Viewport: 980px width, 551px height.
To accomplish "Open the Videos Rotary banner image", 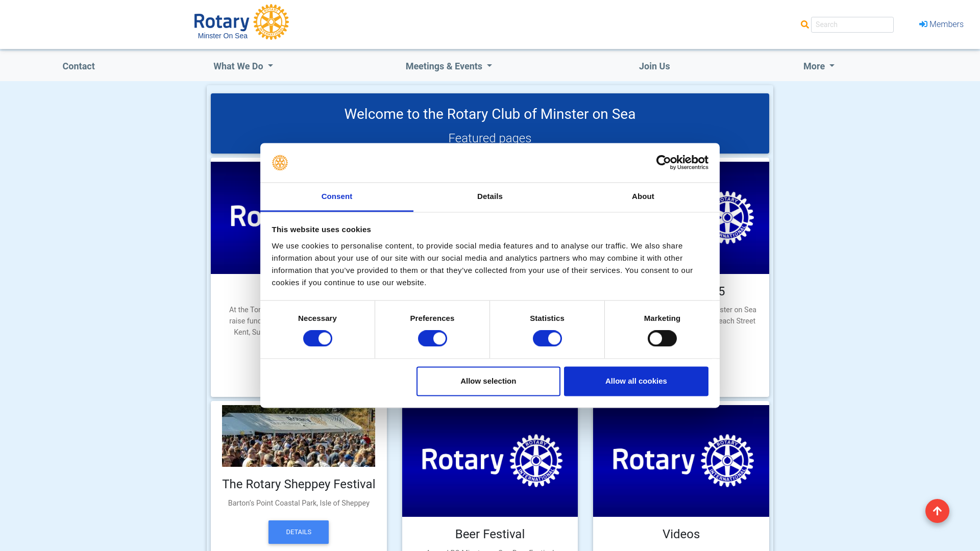I will point(681,461).
